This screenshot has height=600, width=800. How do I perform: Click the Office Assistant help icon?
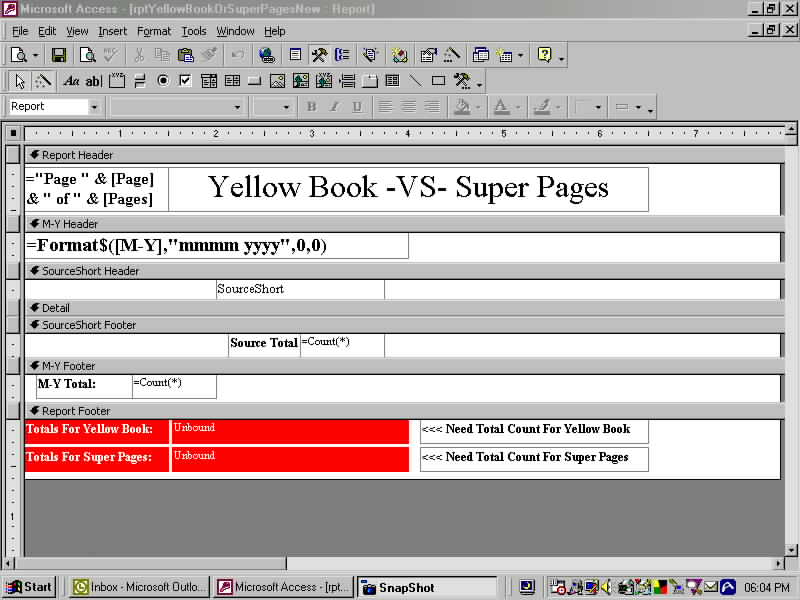[544, 55]
